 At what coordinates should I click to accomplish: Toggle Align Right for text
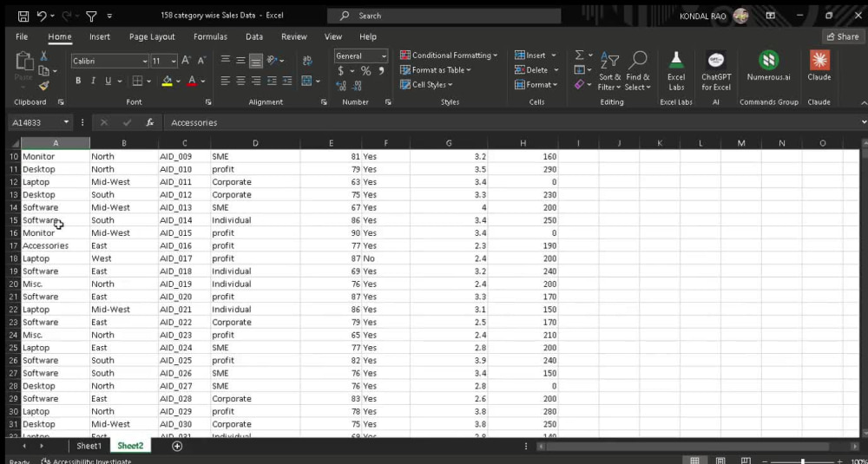[256, 81]
